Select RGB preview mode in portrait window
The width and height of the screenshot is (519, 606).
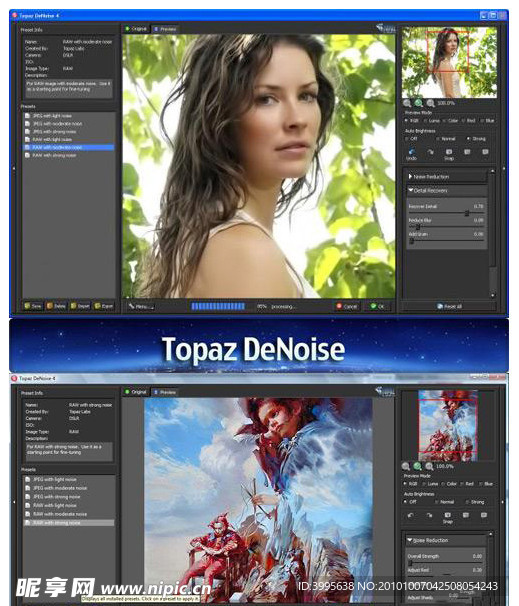[412, 121]
